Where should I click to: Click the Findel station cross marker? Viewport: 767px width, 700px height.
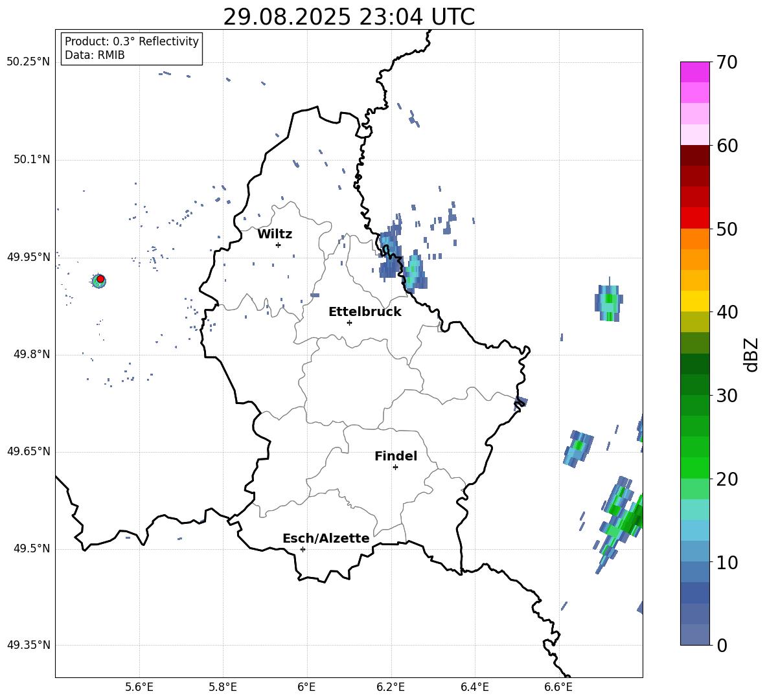point(395,468)
